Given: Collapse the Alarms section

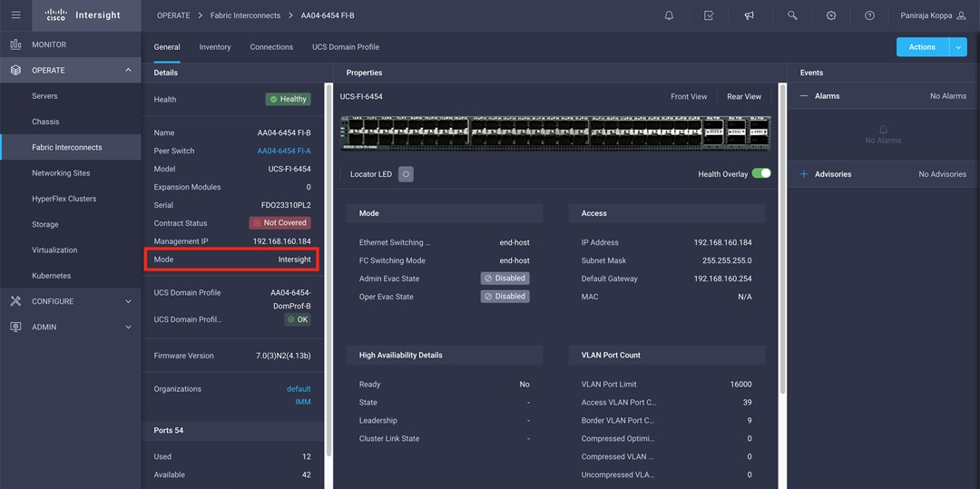Looking at the screenshot, I should 804,96.
